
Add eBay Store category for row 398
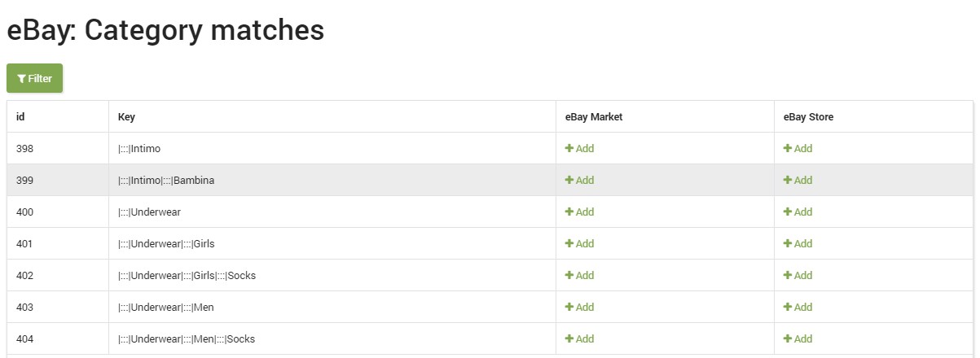pos(798,149)
